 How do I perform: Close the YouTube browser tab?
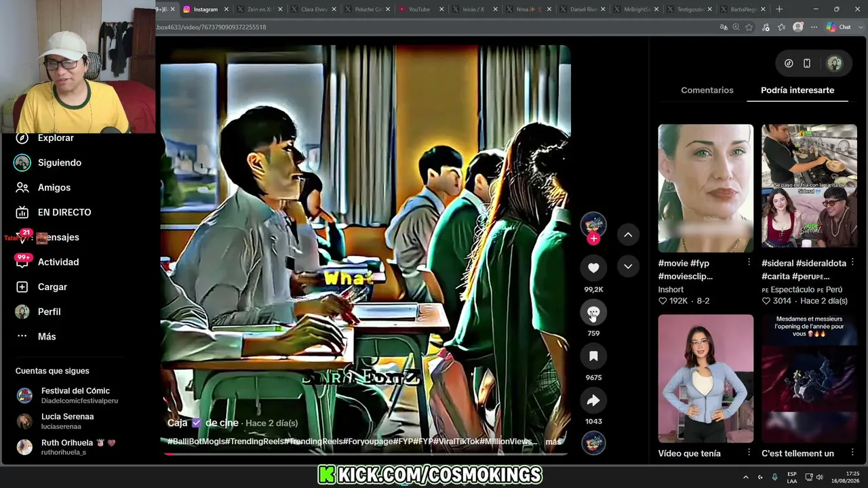point(441,9)
